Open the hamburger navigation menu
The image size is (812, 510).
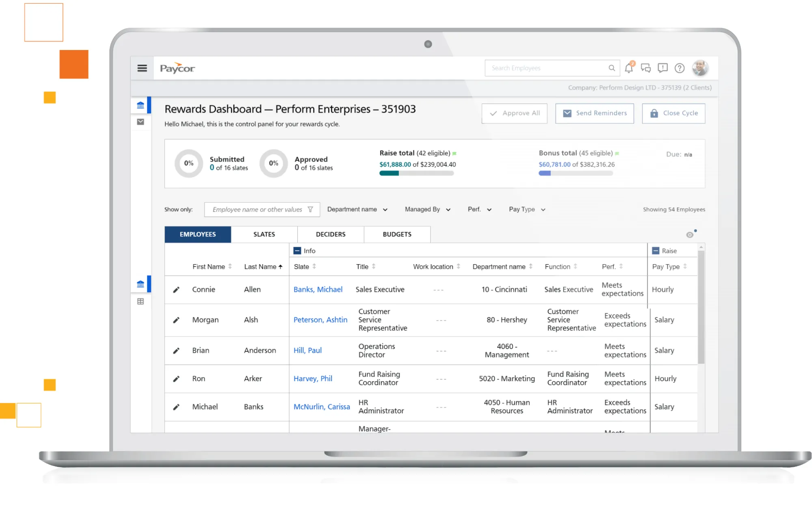click(x=142, y=68)
